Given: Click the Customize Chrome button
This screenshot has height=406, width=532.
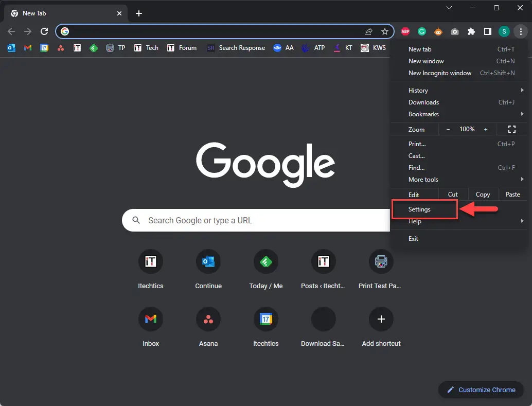Looking at the screenshot, I should tap(481, 390).
